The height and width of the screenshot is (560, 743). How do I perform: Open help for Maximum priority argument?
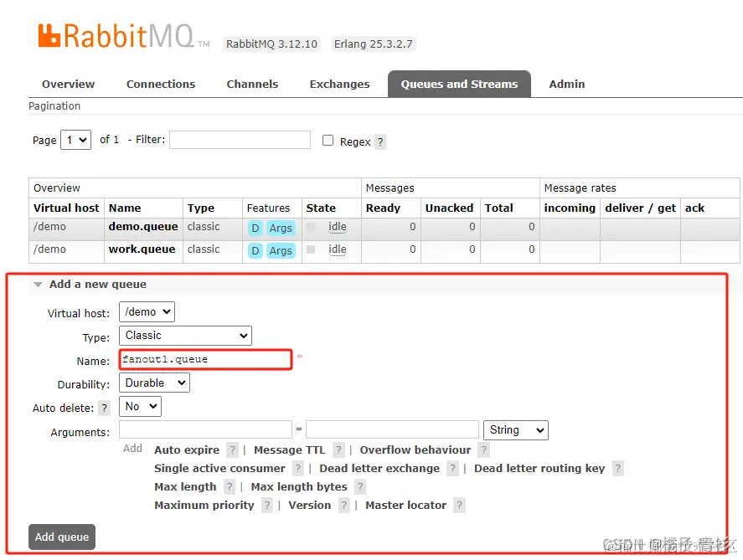click(266, 505)
